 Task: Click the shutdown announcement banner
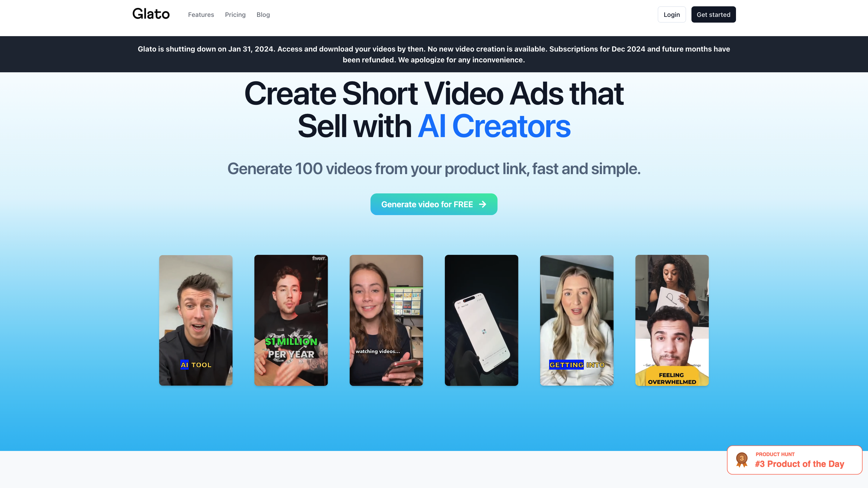(434, 54)
